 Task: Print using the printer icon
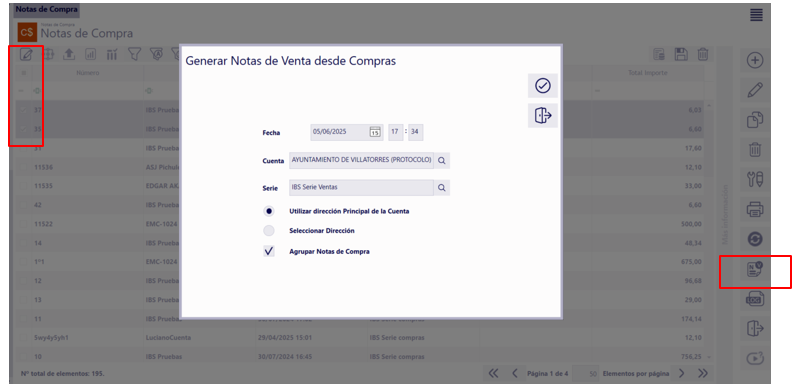click(x=755, y=209)
